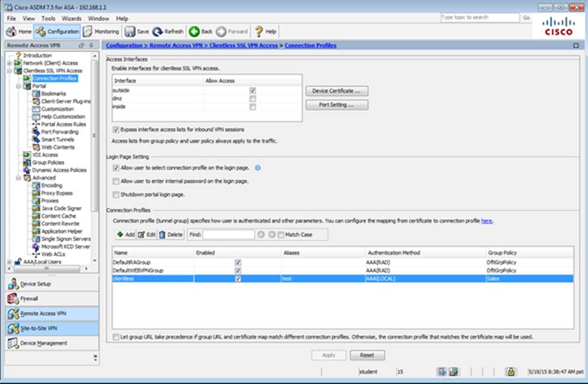Open the Wizards menu
Viewport: 588px width, 384px height.
click(71, 19)
